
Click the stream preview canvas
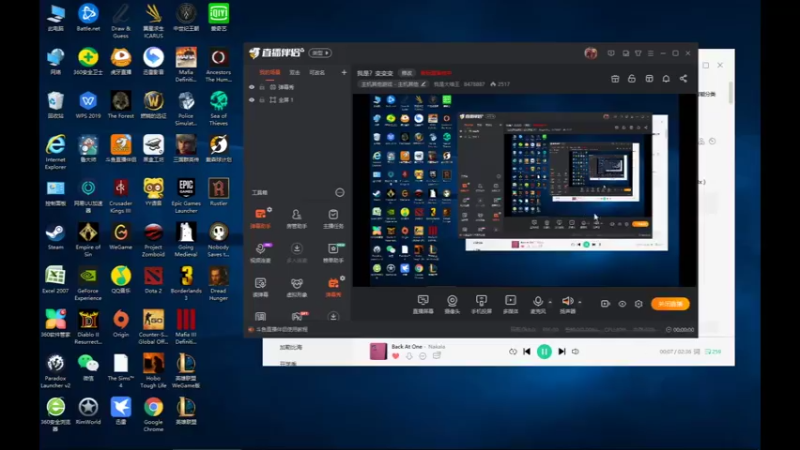point(524,190)
